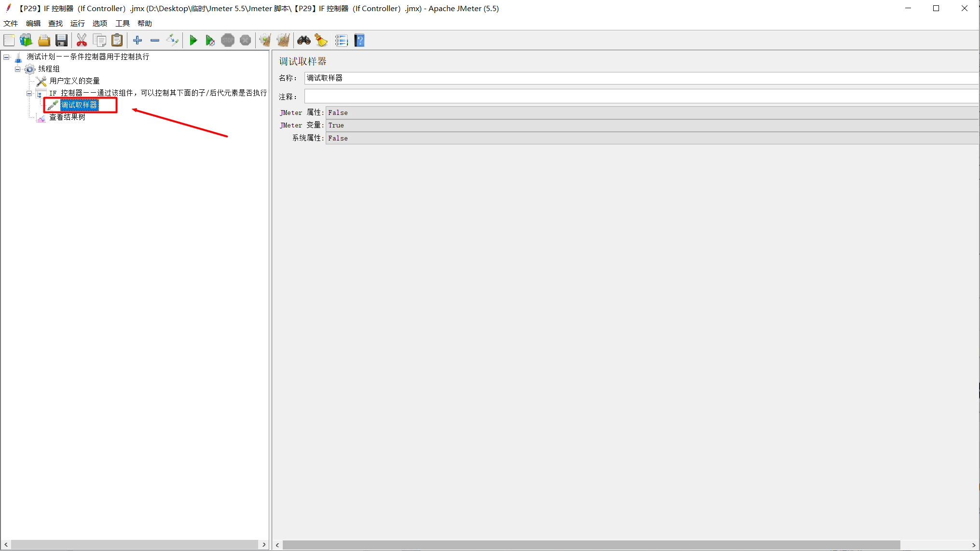980x551 pixels.
Task: Click the Start (green play) toolbar icon
Action: click(193, 41)
